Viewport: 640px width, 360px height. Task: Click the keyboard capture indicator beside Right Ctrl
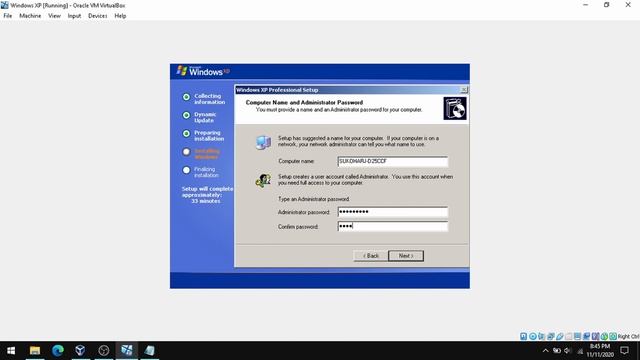613,336
